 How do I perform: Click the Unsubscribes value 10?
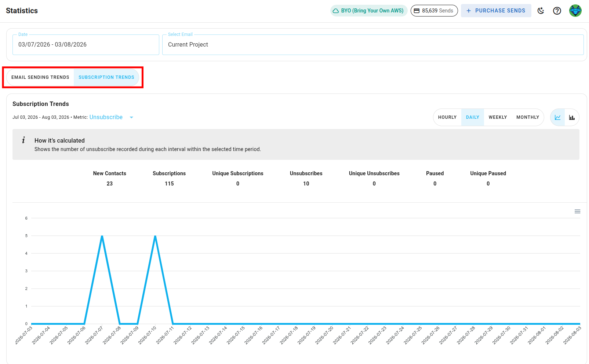pos(306,184)
